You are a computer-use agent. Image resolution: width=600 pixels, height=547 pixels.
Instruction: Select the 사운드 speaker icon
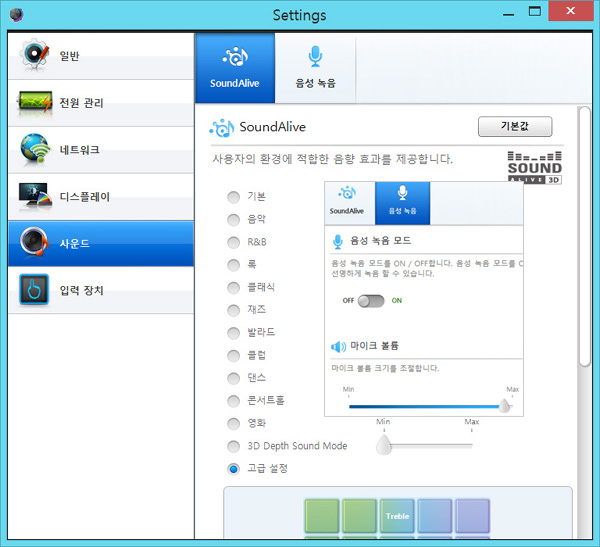click(34, 242)
